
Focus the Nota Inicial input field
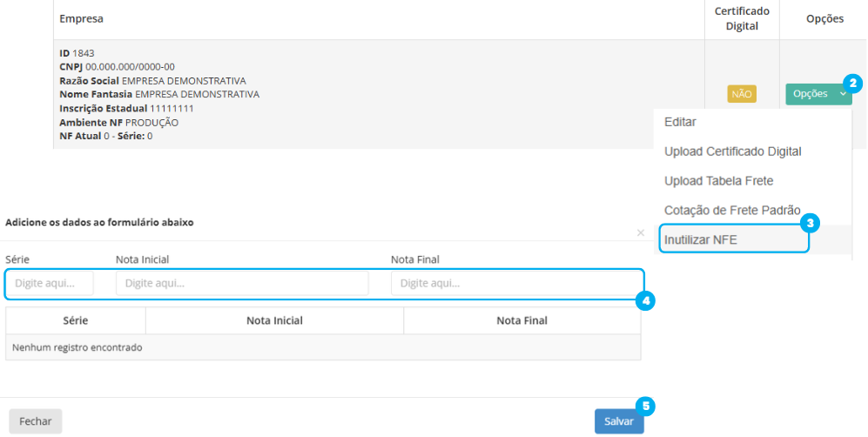[x=242, y=284]
